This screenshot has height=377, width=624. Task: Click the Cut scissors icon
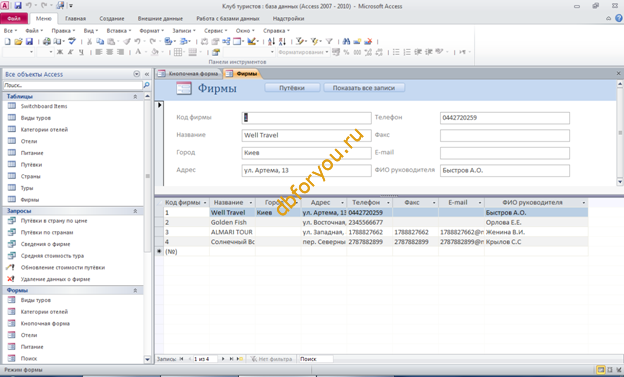90,41
